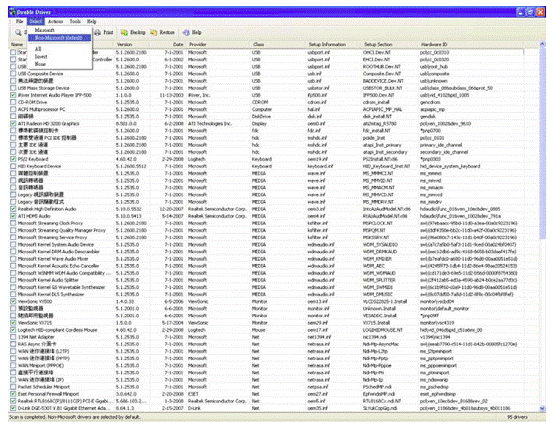Image resolution: width=554 pixels, height=427 pixels.
Task: Uncheck Eset Personal Firewall Miniport checkbox
Action: pyautogui.click(x=13, y=394)
